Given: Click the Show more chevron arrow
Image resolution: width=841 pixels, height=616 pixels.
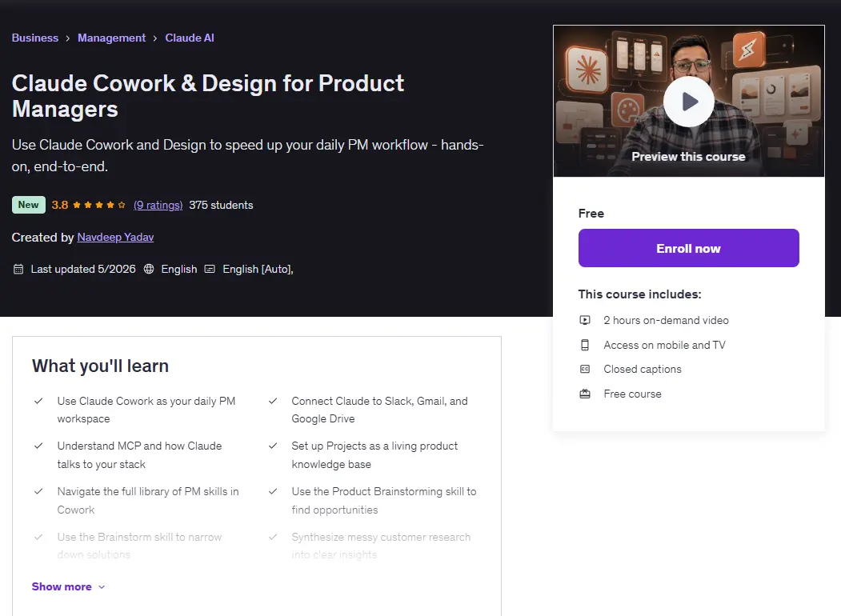Looking at the screenshot, I should tap(102, 587).
